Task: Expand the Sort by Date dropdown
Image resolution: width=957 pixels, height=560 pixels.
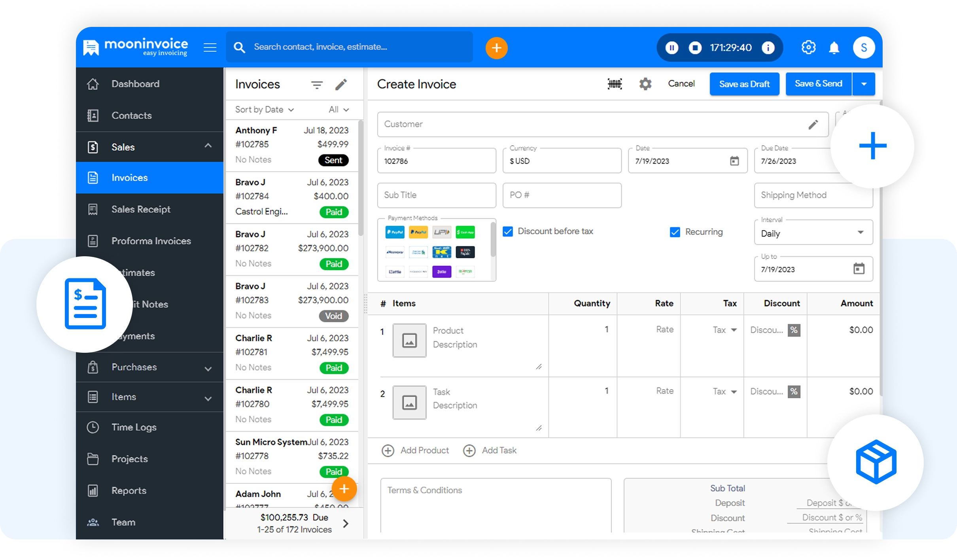Action: coord(264,110)
